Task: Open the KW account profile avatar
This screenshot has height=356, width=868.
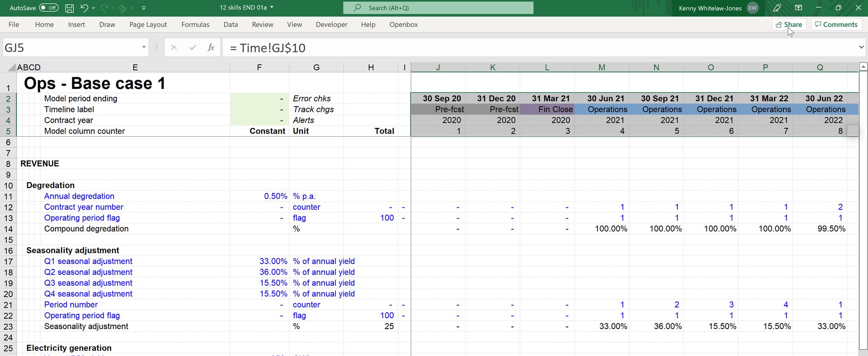Action: coord(753,8)
